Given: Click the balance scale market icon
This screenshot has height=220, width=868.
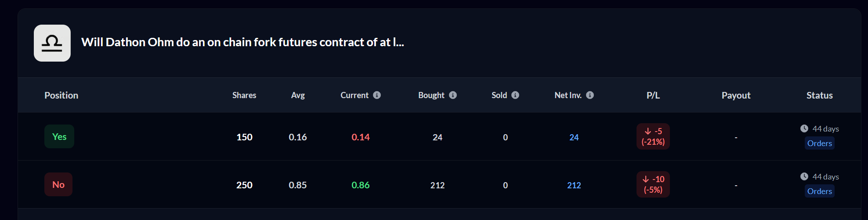Looking at the screenshot, I should coord(52,43).
